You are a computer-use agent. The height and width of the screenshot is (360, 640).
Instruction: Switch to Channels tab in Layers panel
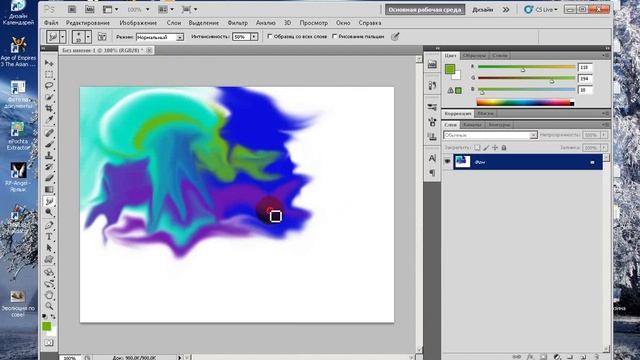pyautogui.click(x=472, y=124)
